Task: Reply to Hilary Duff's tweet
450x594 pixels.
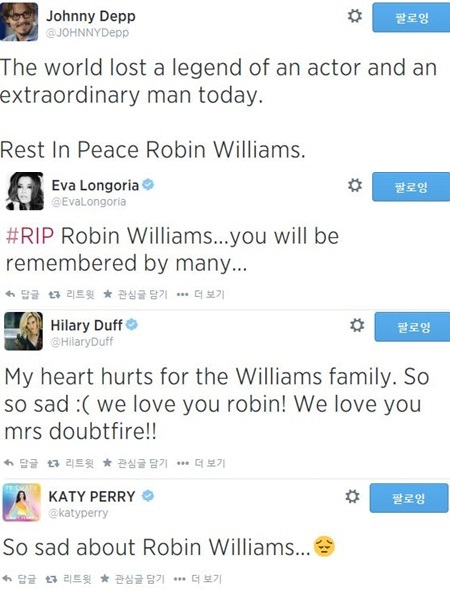Action: [22, 463]
